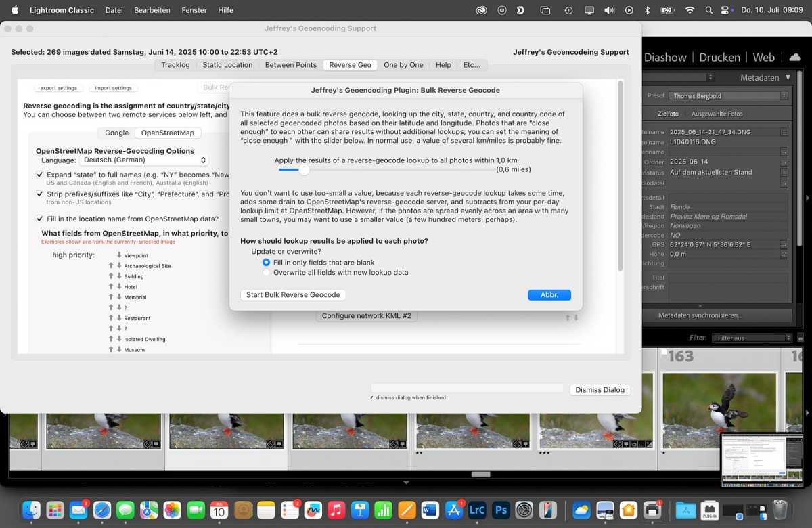Click the reverse-geocode distance slider handle

pyautogui.click(x=304, y=170)
